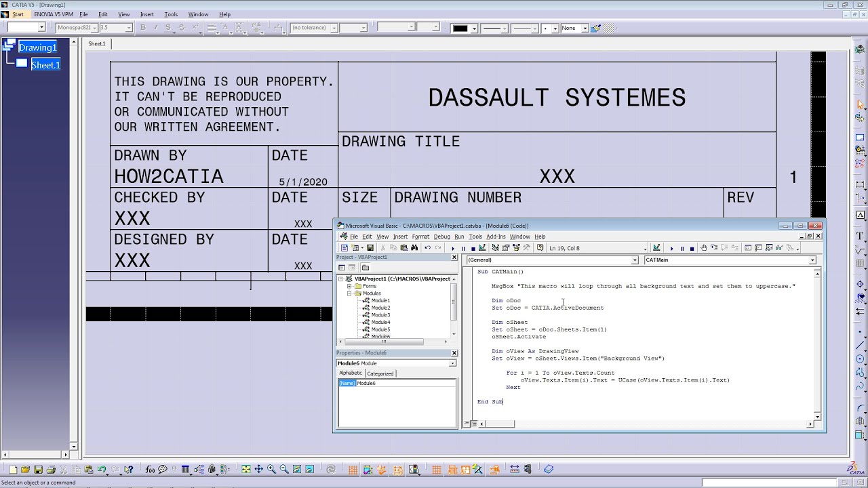
Task: Click the Zoom In magnifier icon
Action: click(x=271, y=469)
